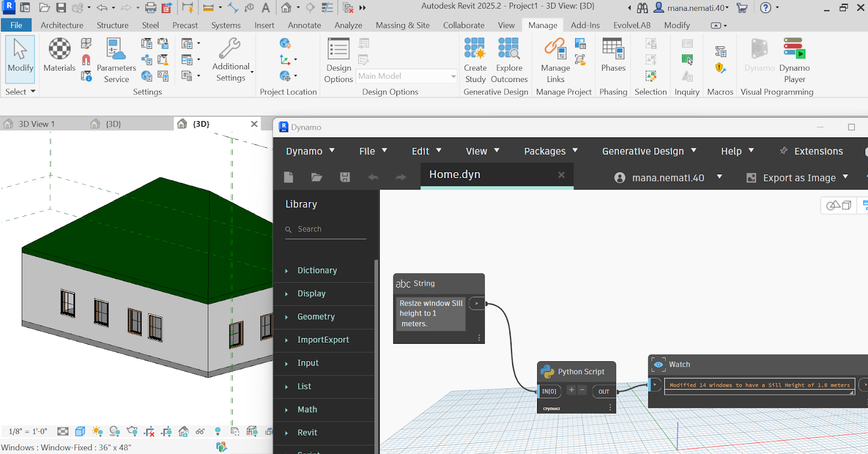Open the visual style control in view bar
868x454 pixels.
coord(80,432)
